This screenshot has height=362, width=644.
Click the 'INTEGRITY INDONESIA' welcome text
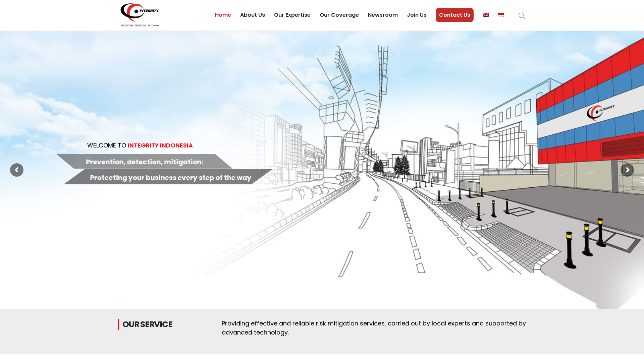coord(160,145)
